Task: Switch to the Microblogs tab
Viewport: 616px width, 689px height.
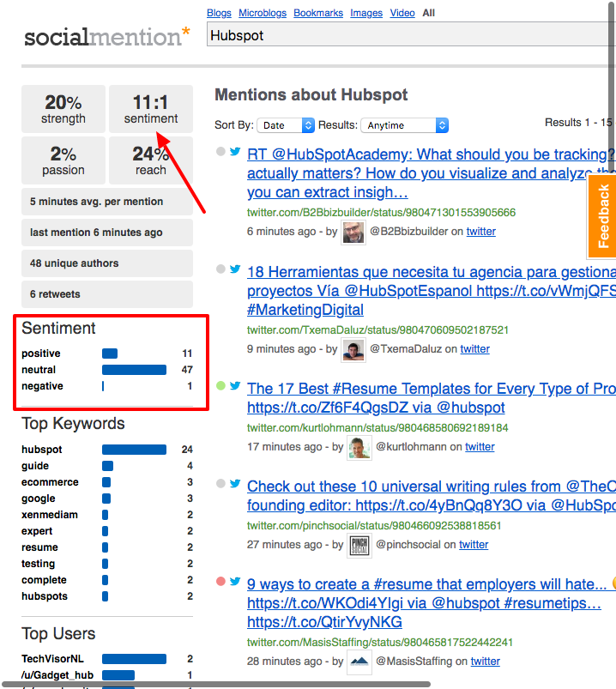Action: (262, 13)
